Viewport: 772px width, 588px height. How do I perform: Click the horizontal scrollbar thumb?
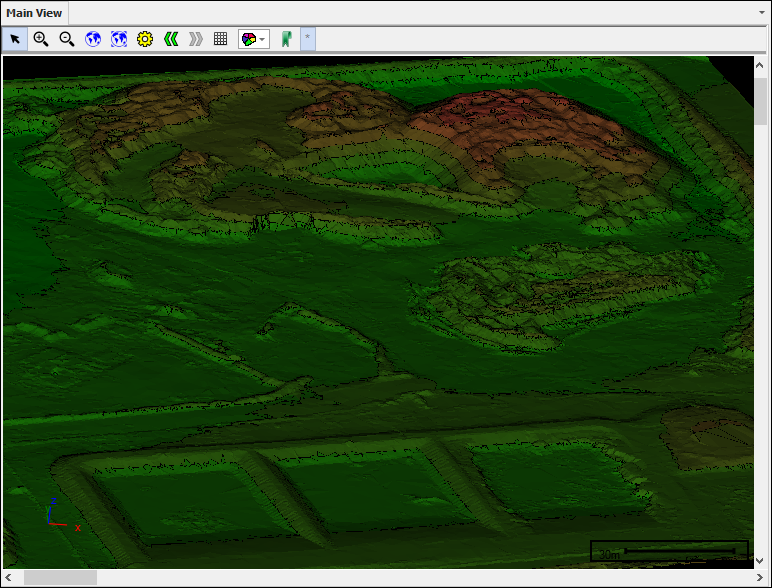(60, 577)
